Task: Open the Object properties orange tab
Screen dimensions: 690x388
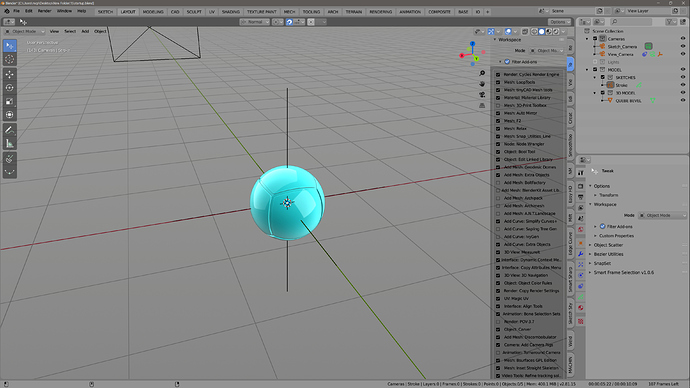Action: (x=581, y=243)
